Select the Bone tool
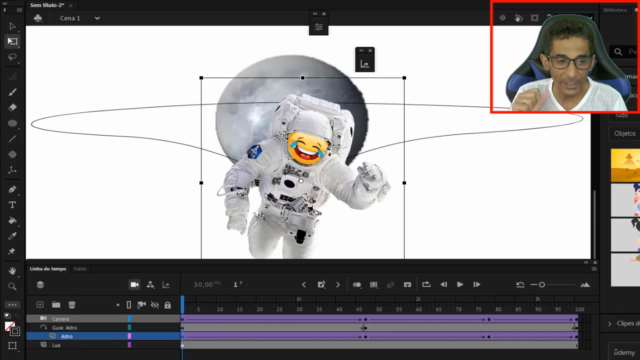The height and width of the screenshot is (360, 640). click(12, 170)
